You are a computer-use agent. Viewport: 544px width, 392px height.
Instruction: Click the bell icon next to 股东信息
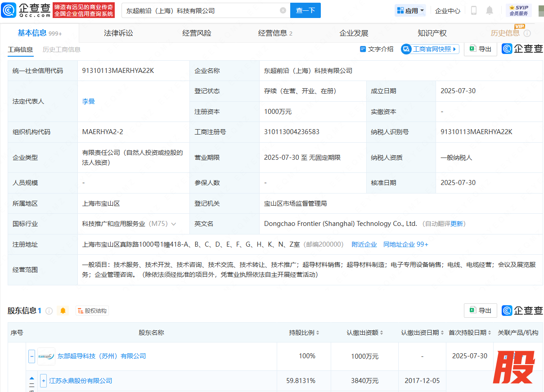[x=63, y=311]
